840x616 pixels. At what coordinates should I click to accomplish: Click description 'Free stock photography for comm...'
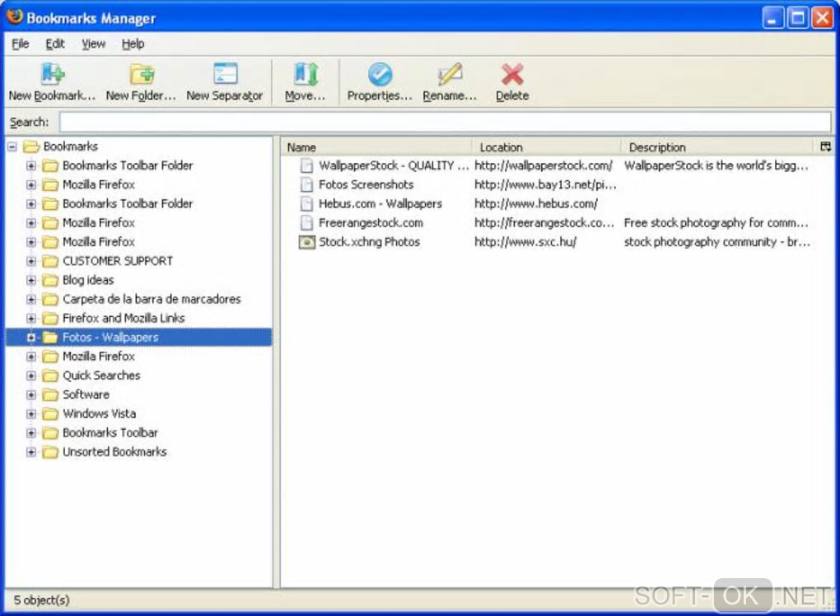click(x=716, y=223)
